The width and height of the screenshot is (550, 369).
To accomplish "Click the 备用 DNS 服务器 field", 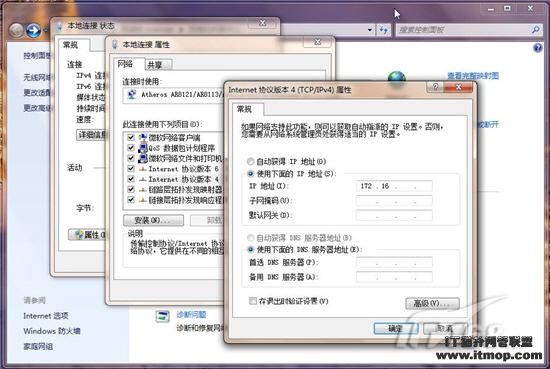I will pos(394,277).
